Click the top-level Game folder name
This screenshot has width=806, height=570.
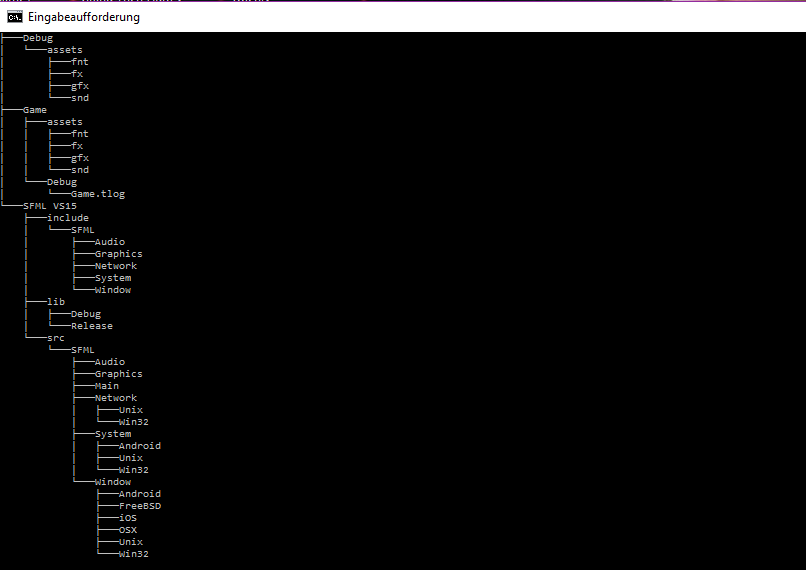click(35, 110)
